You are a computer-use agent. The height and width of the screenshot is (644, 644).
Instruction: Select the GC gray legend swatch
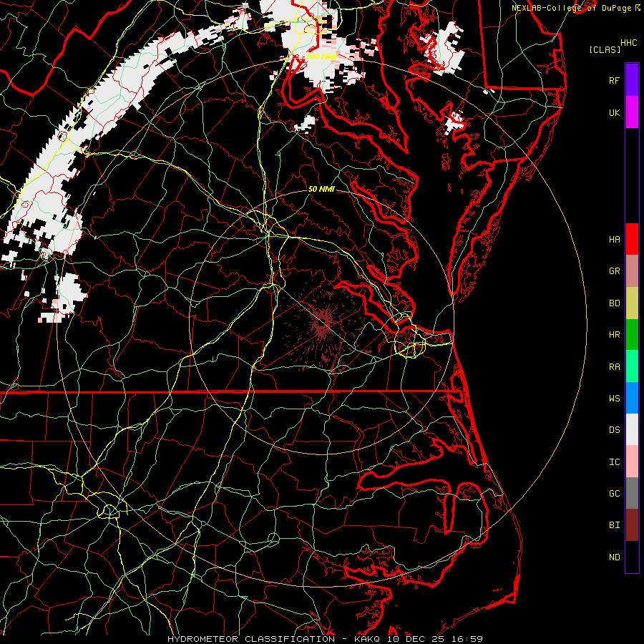pos(632,493)
